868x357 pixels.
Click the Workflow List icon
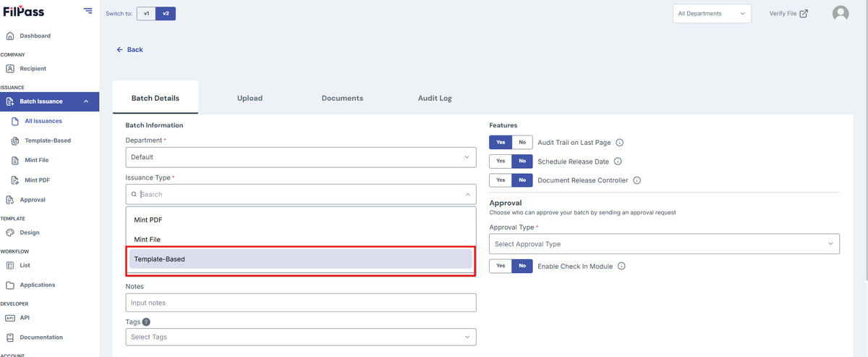pyautogui.click(x=10, y=266)
